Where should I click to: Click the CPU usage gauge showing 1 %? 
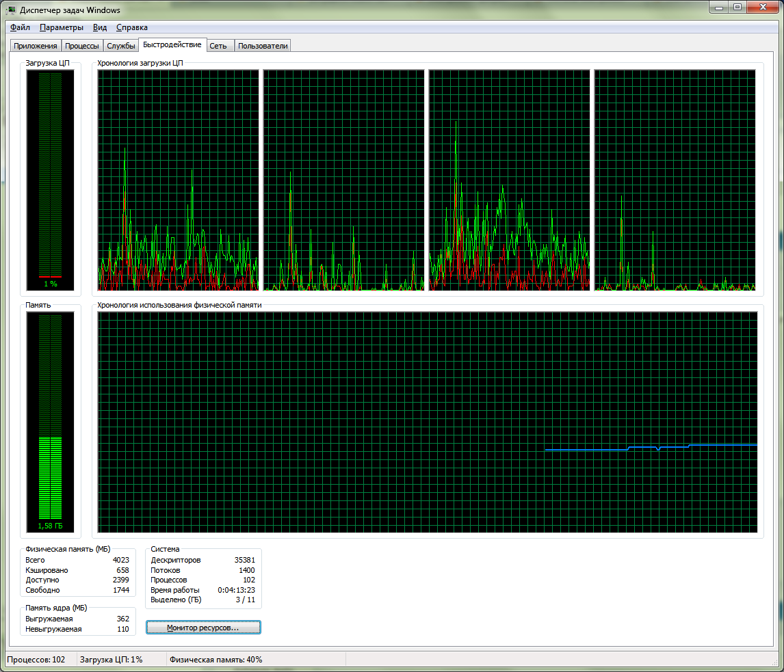[x=50, y=180]
